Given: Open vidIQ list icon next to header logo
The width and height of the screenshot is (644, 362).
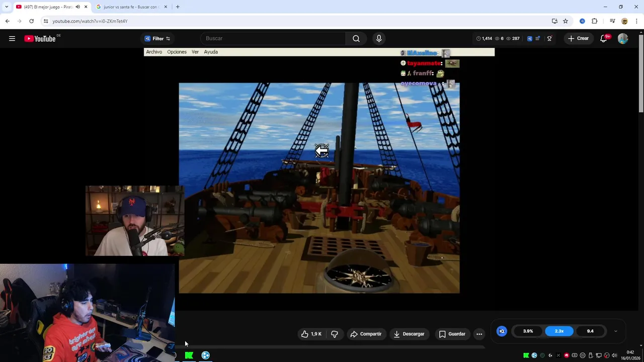Looking at the screenshot, I should (537, 38).
